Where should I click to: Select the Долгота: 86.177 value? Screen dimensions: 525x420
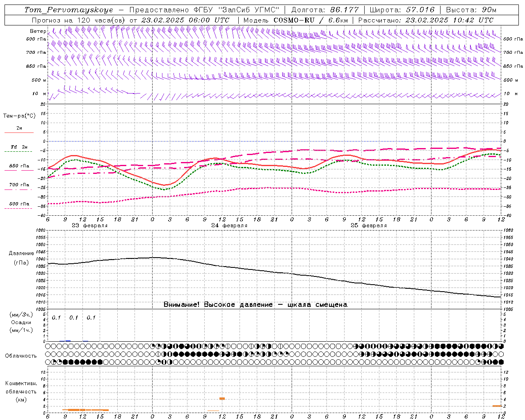pos(325,10)
